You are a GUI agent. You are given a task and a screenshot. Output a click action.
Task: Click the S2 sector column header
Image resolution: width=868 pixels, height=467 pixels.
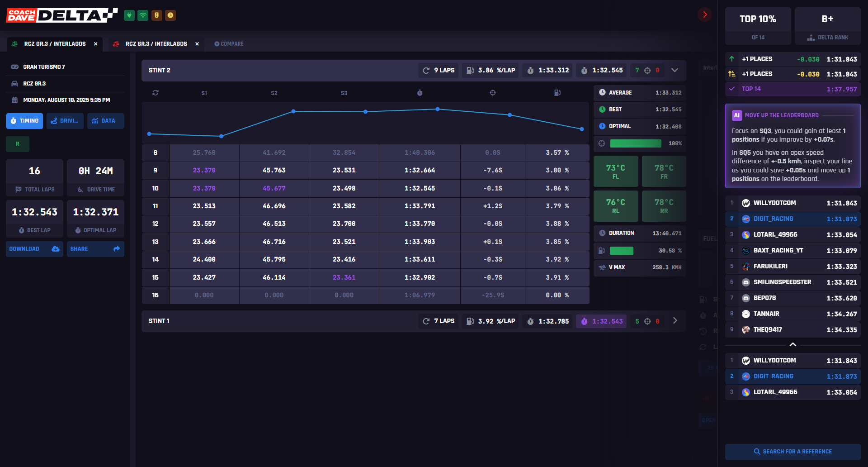274,93
